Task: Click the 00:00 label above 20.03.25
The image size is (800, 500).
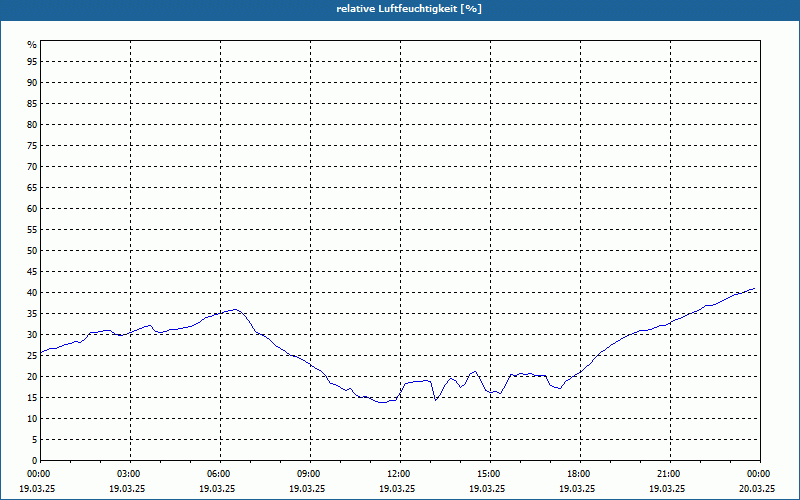Action: point(760,474)
